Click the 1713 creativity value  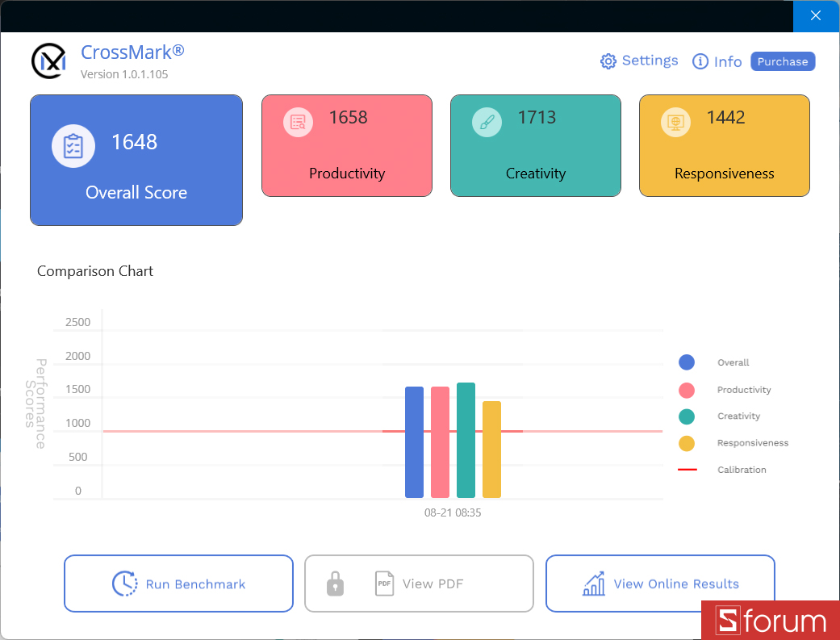coord(537,117)
